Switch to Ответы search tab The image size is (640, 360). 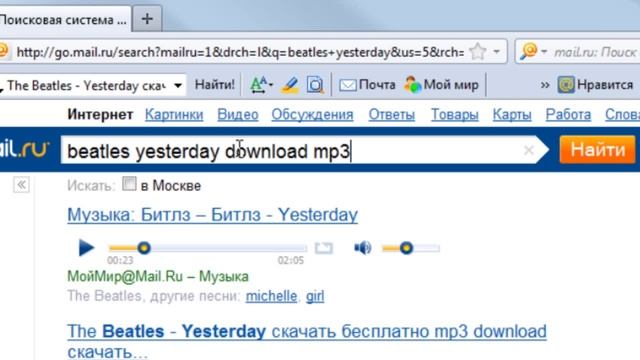(392, 115)
